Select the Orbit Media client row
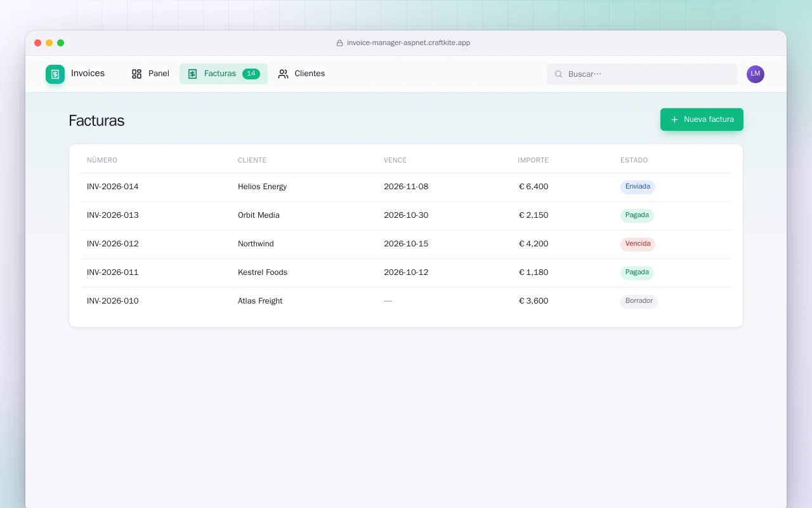Image resolution: width=812 pixels, height=508 pixels. pyautogui.click(x=406, y=215)
